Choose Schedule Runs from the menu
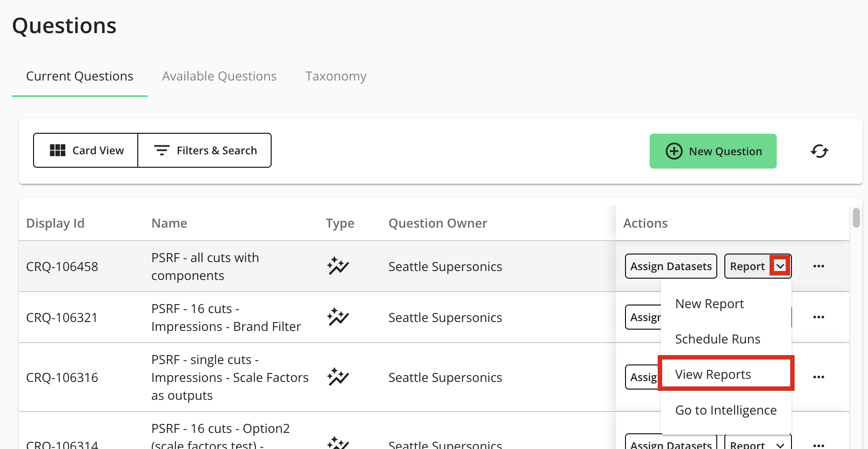The image size is (868, 449). click(x=717, y=339)
